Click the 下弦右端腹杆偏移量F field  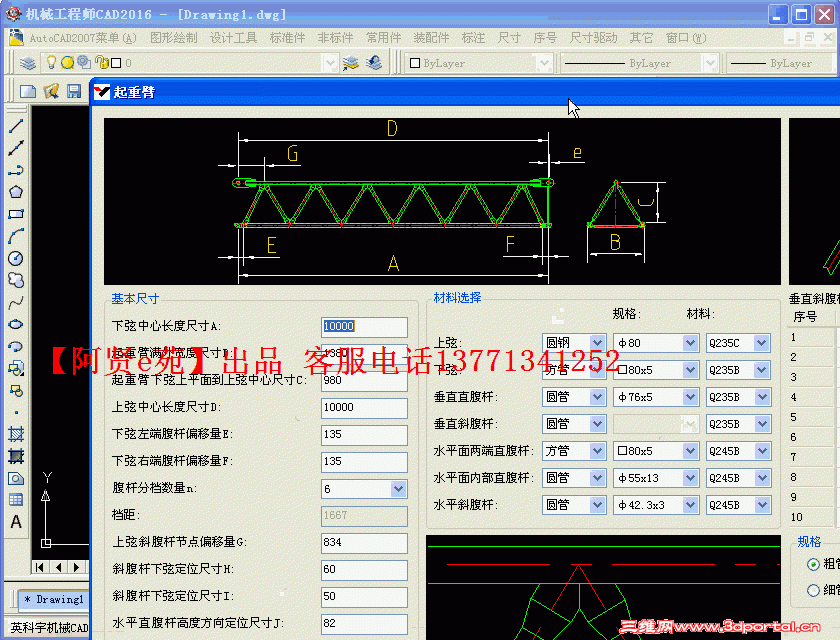click(x=364, y=461)
